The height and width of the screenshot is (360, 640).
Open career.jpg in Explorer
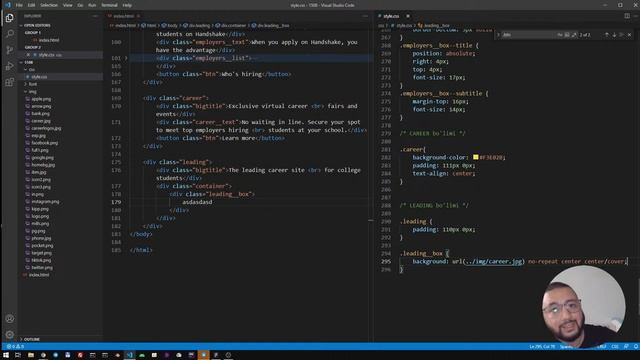[41, 121]
